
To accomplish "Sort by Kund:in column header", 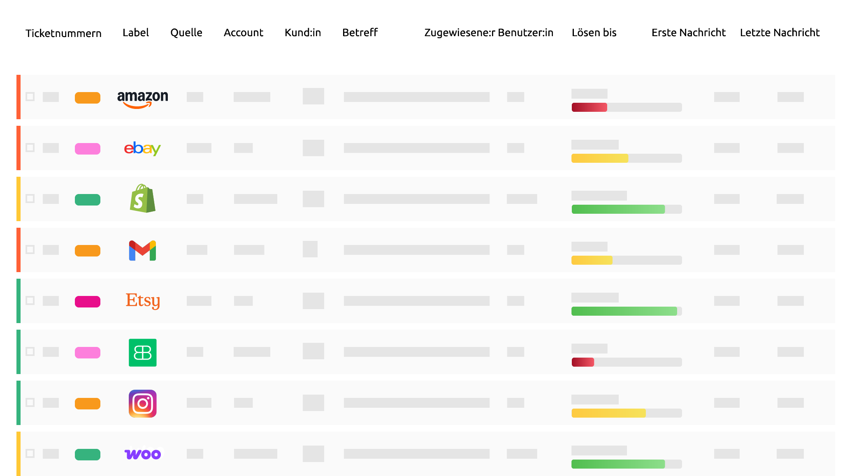I will coord(303,32).
